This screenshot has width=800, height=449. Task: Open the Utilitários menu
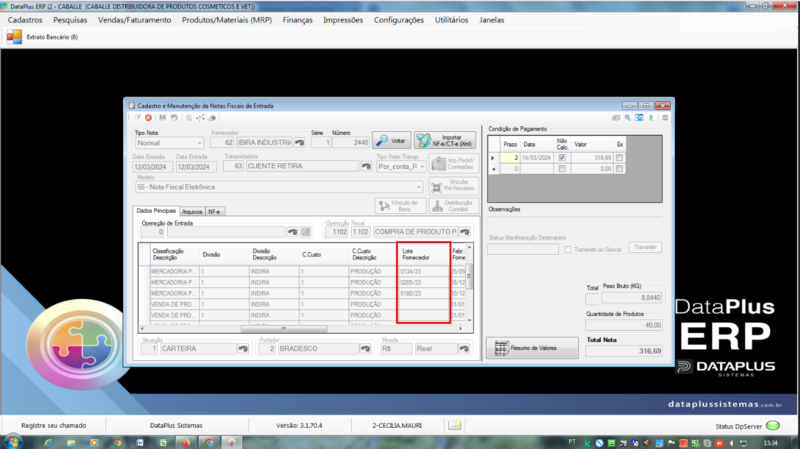pyautogui.click(x=452, y=20)
